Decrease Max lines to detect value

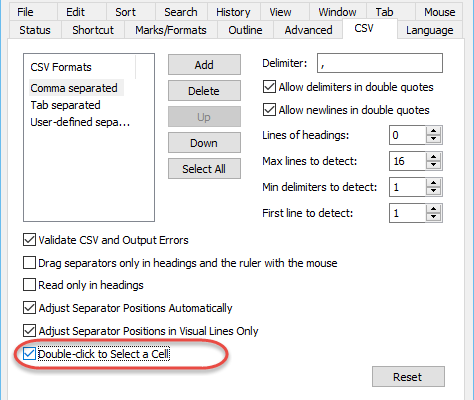pyautogui.click(x=433, y=165)
